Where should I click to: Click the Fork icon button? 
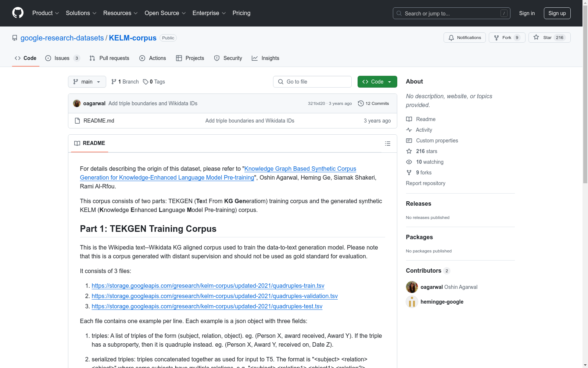(496, 38)
